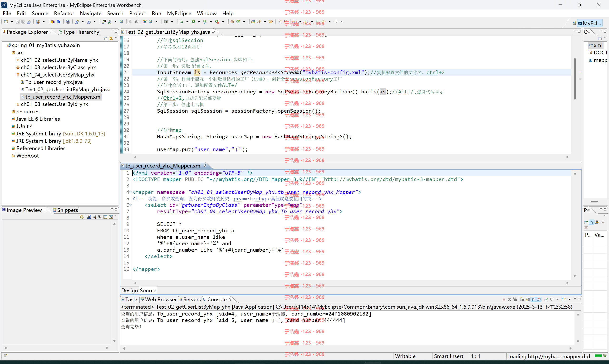Click the New file toolbar icon
Viewport: 609px width, 364px height.
coord(6,22)
